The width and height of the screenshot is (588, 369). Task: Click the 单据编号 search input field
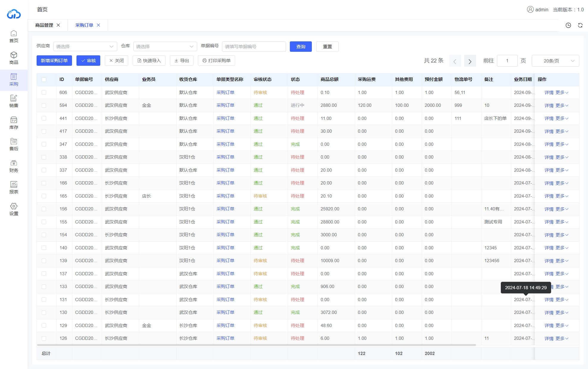(x=254, y=46)
